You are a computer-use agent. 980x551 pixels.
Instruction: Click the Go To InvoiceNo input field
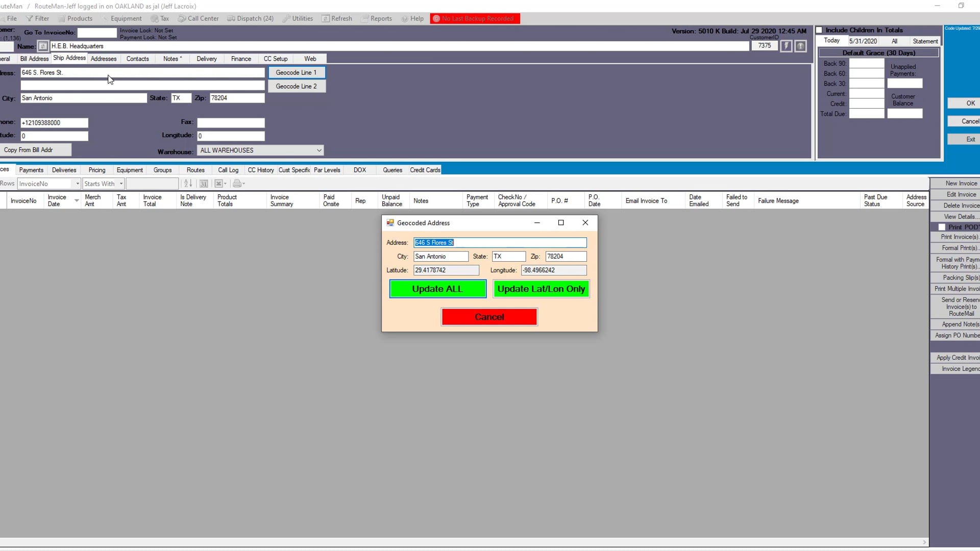pos(97,33)
